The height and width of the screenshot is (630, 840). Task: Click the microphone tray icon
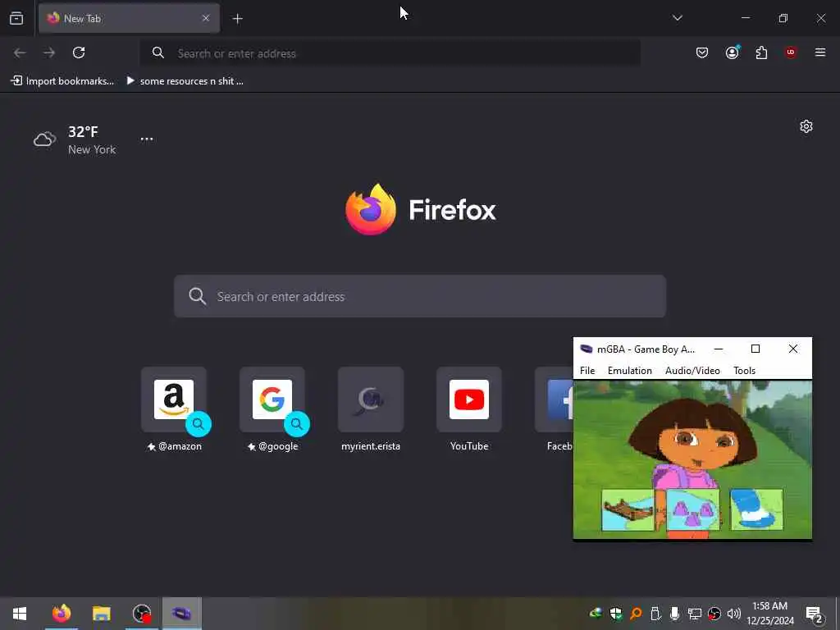tap(675, 614)
